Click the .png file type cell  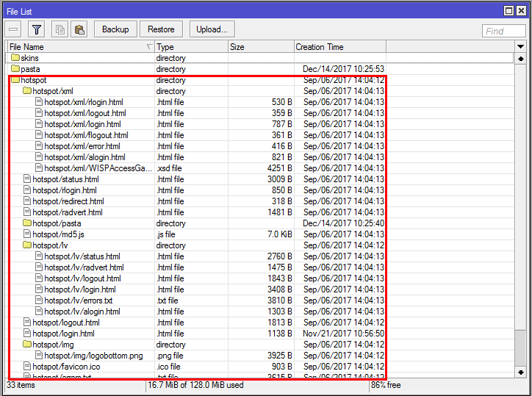tap(170, 356)
